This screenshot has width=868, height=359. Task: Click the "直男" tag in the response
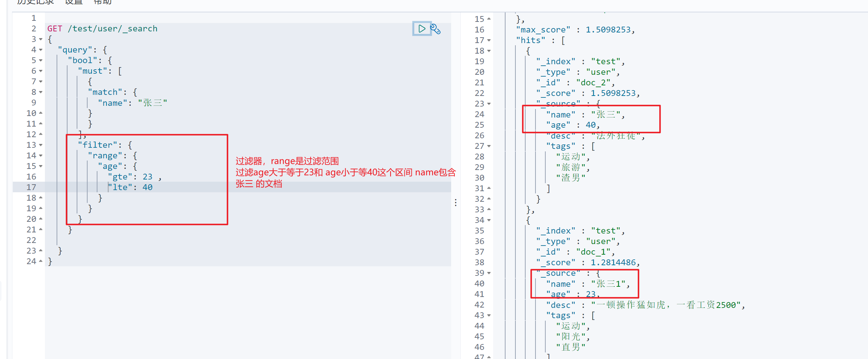pos(571,347)
